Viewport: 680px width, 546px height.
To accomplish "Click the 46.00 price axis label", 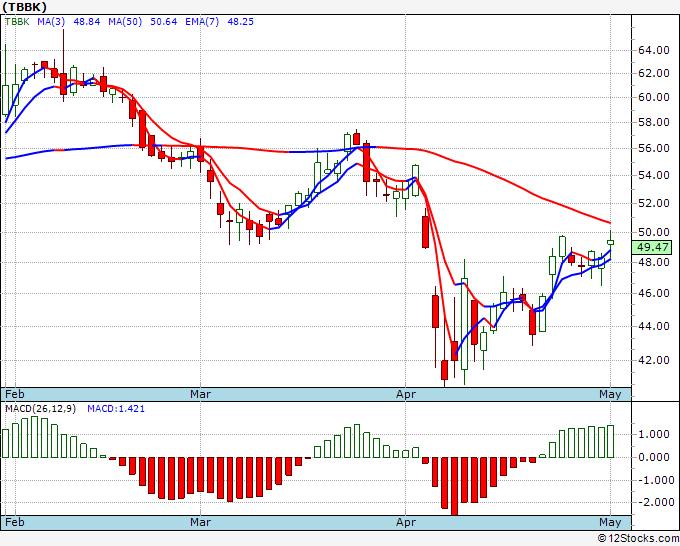I will pyautogui.click(x=654, y=293).
